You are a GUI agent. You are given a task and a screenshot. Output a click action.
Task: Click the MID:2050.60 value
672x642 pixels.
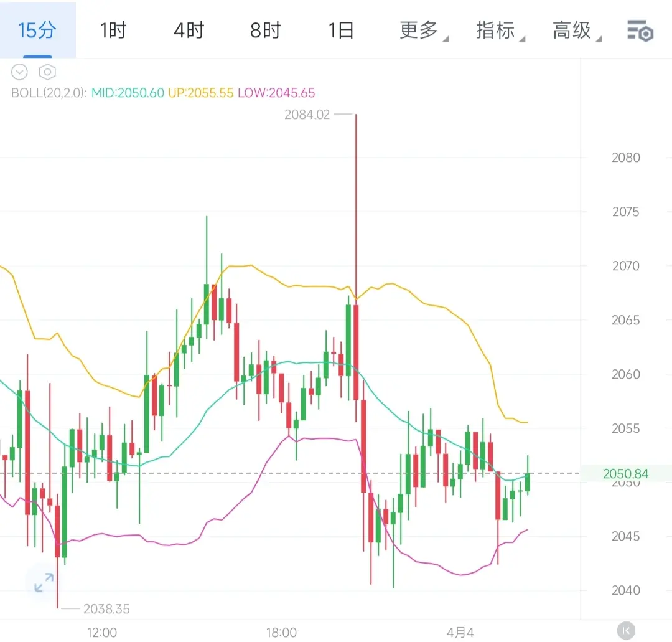coord(128,93)
